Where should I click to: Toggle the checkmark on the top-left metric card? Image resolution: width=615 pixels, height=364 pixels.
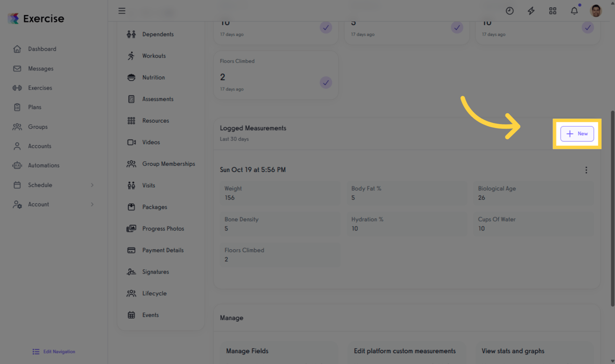click(326, 27)
